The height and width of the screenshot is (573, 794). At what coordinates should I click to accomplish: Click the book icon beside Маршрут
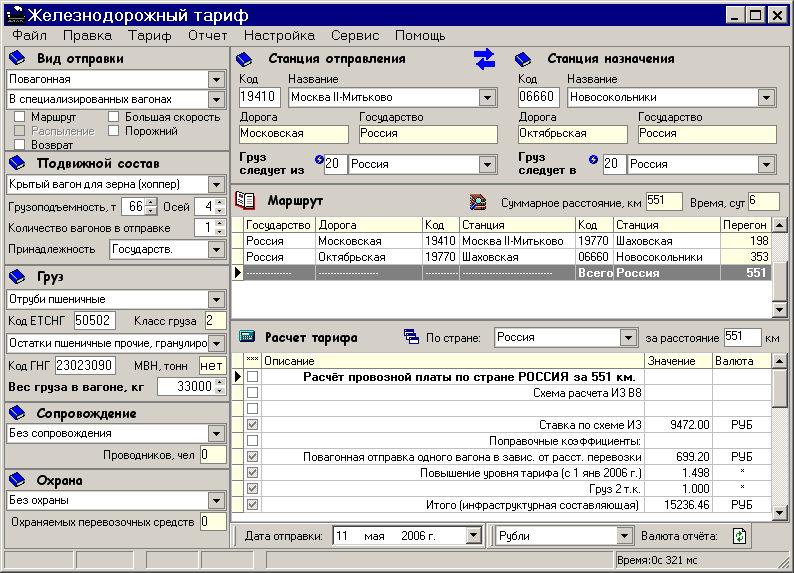(245, 200)
